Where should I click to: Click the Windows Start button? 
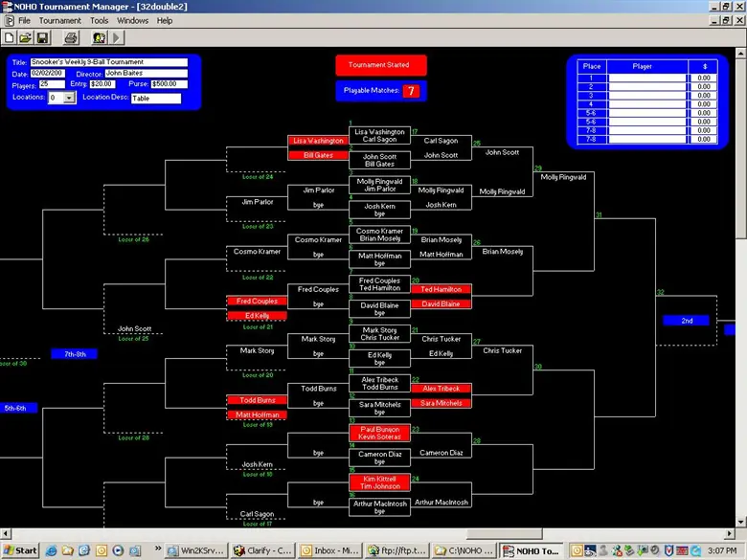[19, 550]
